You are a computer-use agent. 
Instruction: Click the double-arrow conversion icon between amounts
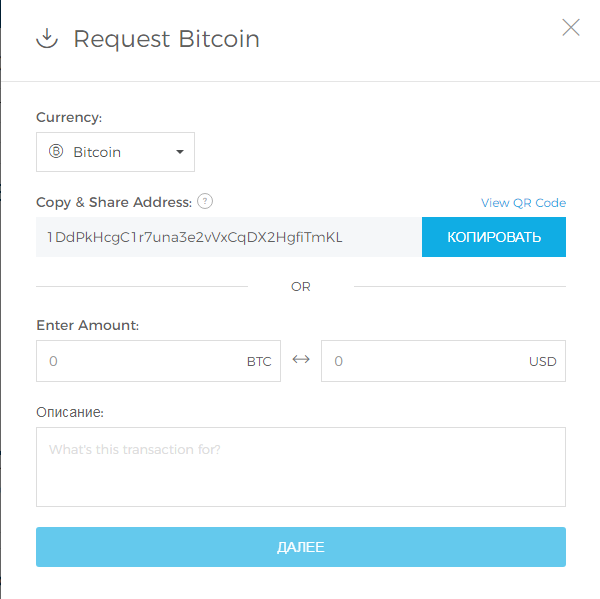click(x=301, y=360)
